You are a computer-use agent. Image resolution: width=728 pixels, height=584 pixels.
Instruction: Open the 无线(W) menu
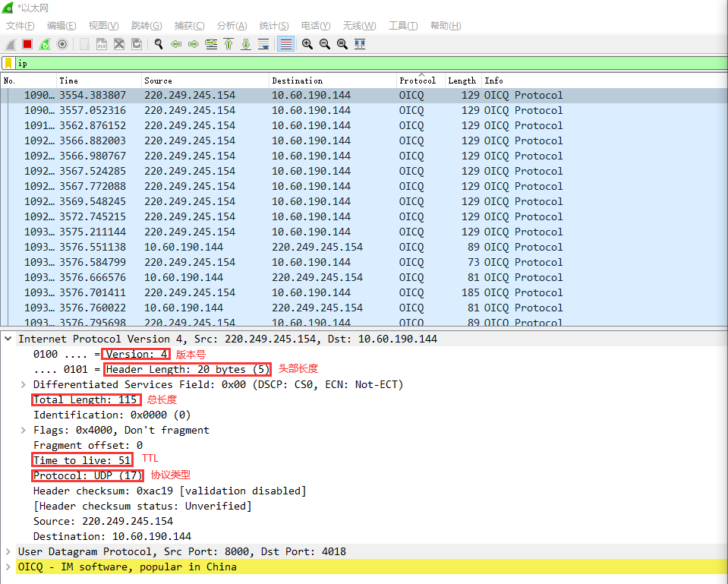point(359,26)
